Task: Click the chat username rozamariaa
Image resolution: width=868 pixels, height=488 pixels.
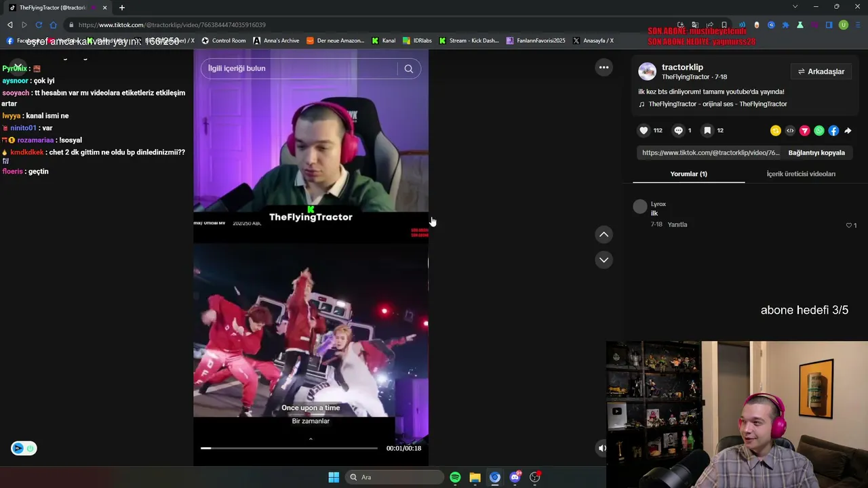Action: (x=36, y=140)
